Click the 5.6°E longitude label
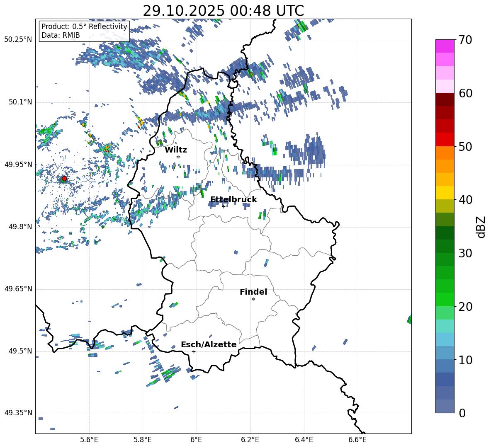This screenshot has height=448, width=491. point(89,440)
